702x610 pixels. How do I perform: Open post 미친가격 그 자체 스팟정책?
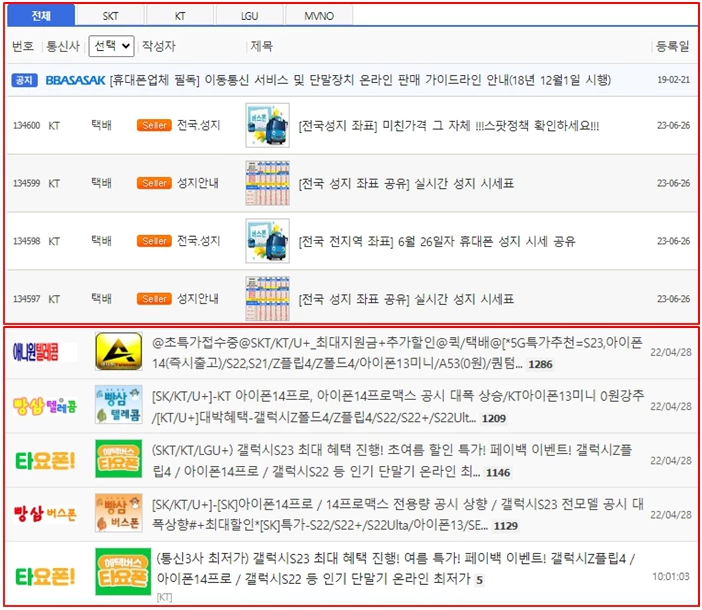point(449,126)
